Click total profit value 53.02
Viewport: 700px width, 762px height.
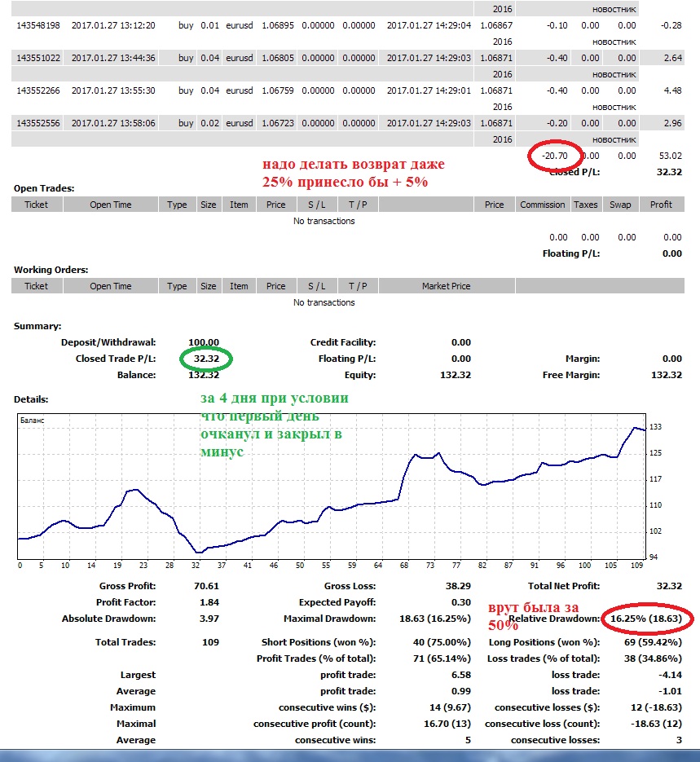pos(671,156)
